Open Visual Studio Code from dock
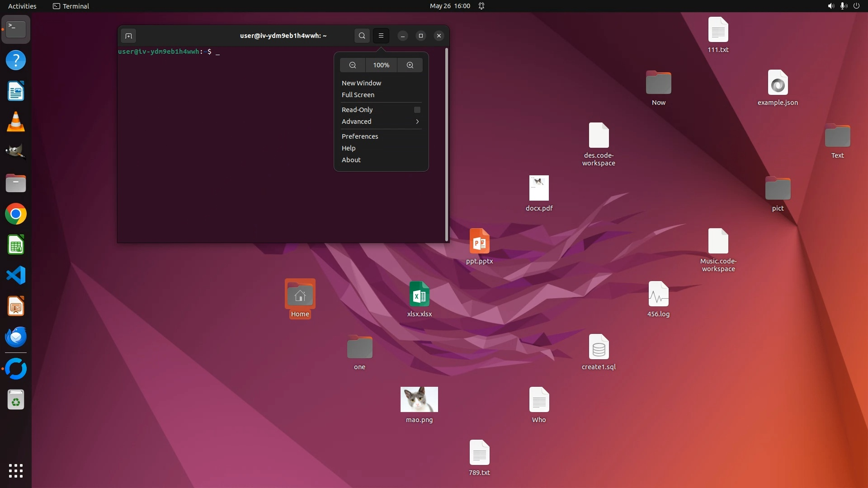 click(x=16, y=276)
